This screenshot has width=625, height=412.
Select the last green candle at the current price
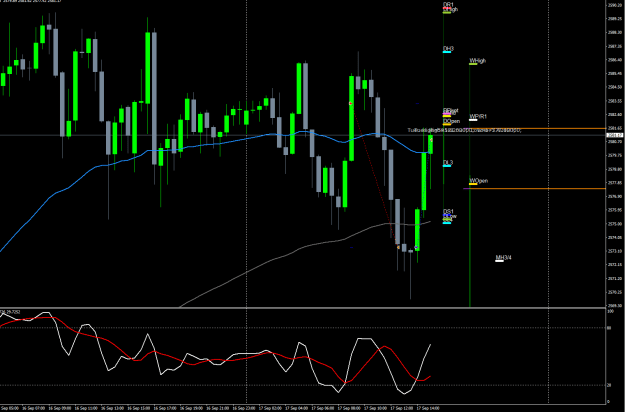coord(430,144)
